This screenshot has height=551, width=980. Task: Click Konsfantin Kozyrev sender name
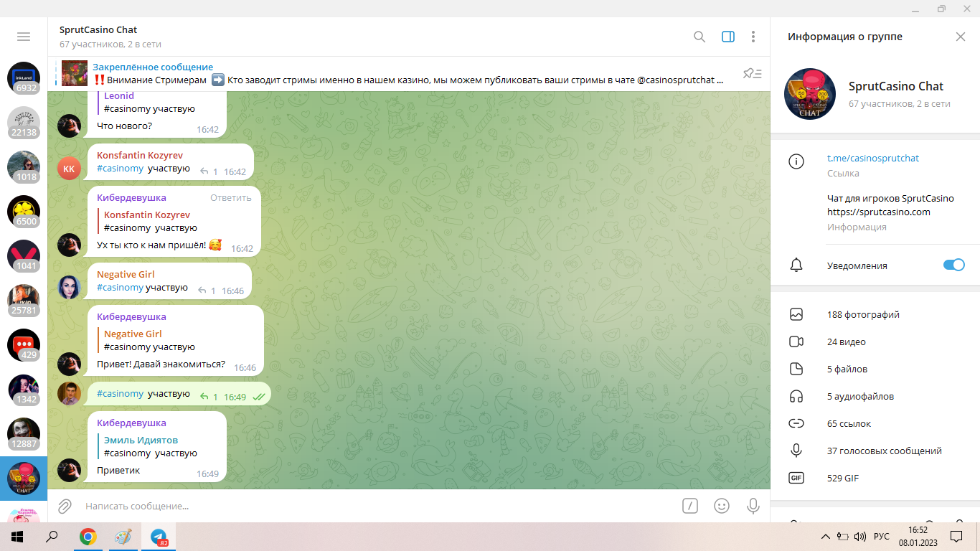tap(140, 155)
